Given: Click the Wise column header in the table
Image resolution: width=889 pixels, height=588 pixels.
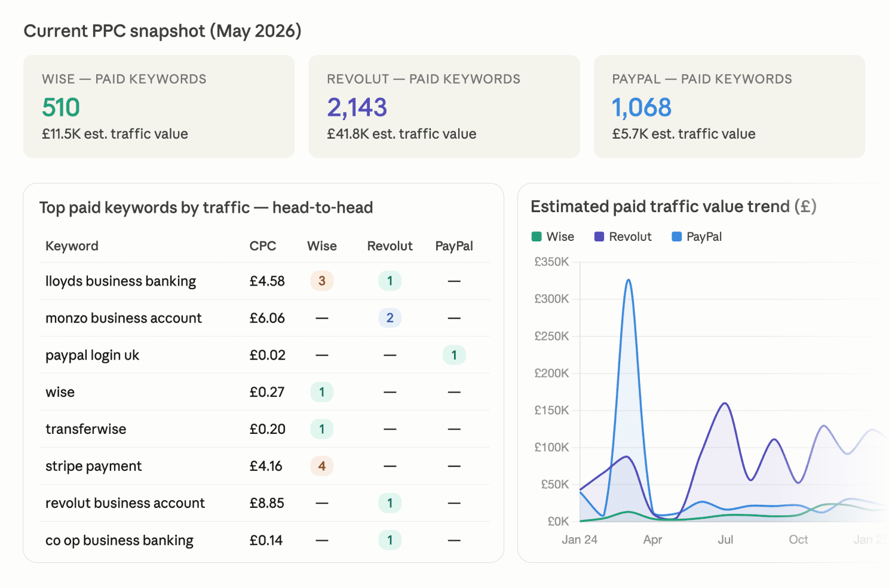Looking at the screenshot, I should pos(322,246).
